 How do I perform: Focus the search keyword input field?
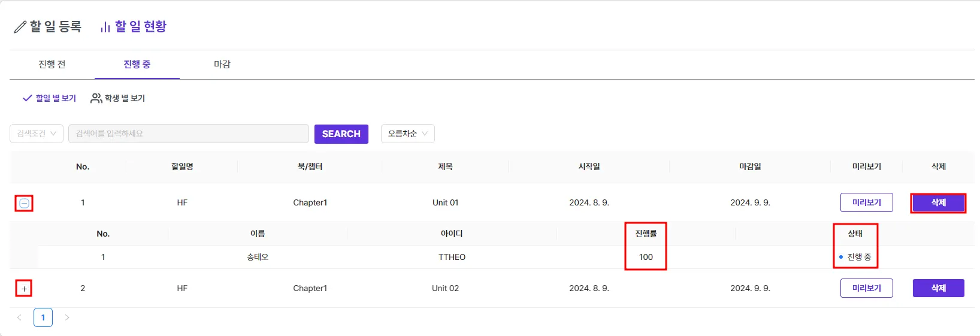(189, 134)
